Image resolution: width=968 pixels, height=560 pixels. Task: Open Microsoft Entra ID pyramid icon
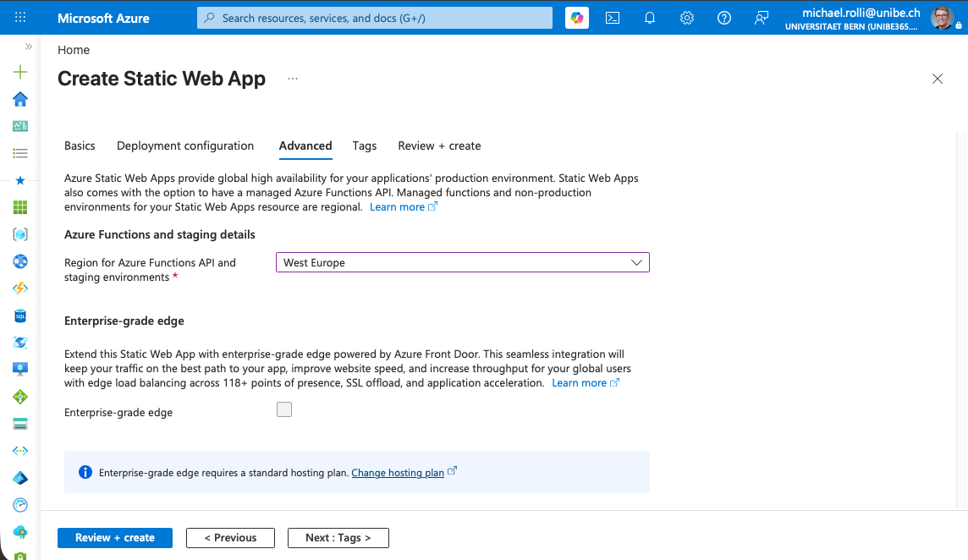click(x=20, y=479)
